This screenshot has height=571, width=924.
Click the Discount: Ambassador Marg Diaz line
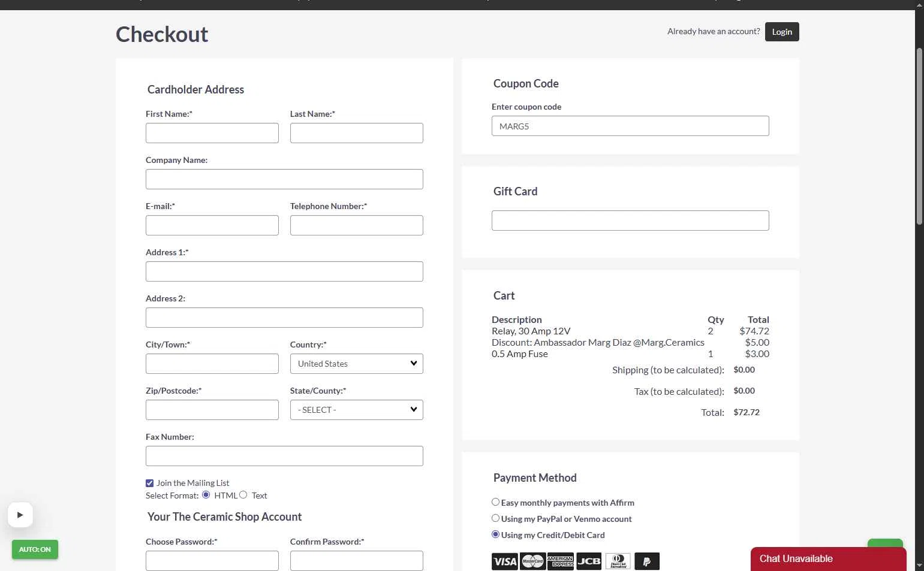[x=598, y=342]
